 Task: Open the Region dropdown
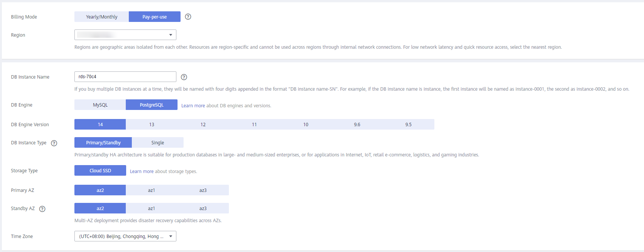(125, 35)
